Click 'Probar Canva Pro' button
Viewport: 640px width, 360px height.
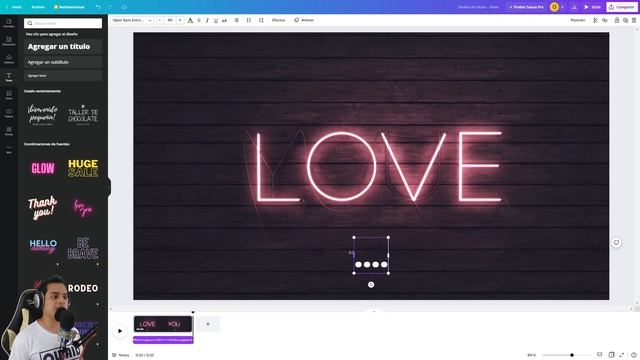point(526,7)
